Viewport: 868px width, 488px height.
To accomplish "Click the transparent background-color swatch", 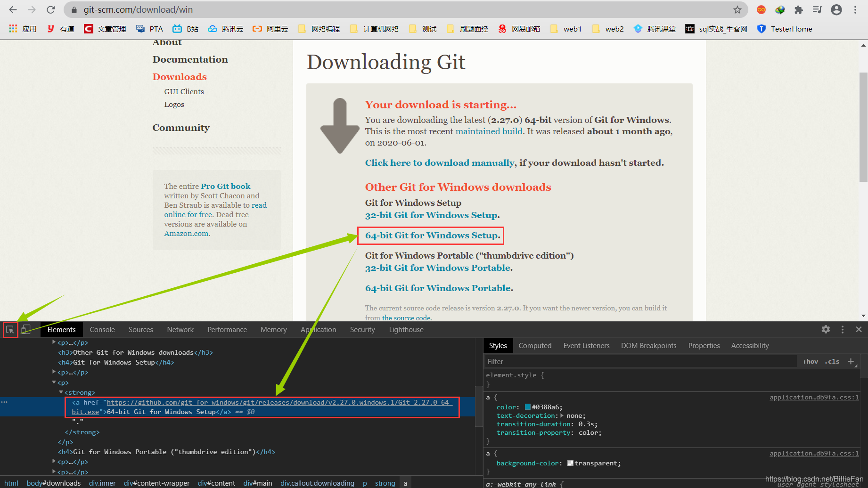I will pos(570,463).
